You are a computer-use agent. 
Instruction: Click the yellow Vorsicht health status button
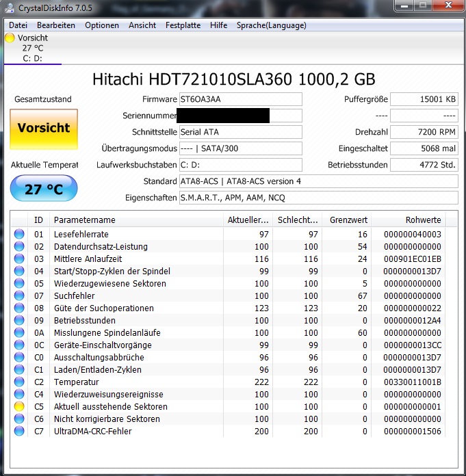[44, 129]
